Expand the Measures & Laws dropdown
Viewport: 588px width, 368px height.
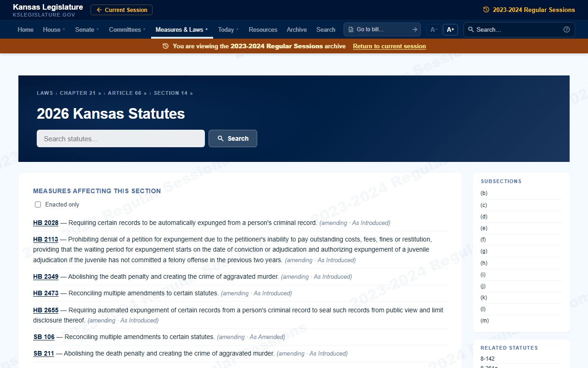(182, 29)
